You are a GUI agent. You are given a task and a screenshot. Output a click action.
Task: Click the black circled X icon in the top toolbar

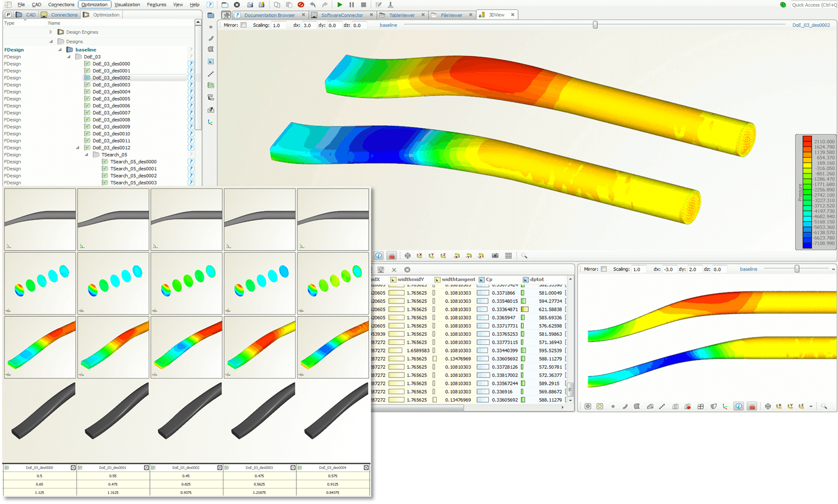(237, 4)
